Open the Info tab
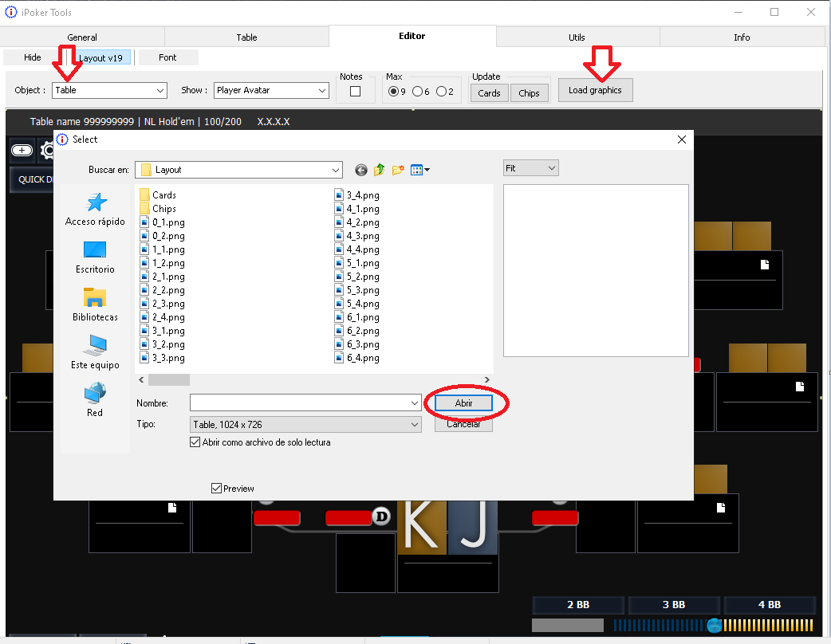The image size is (831, 644). [x=742, y=37]
